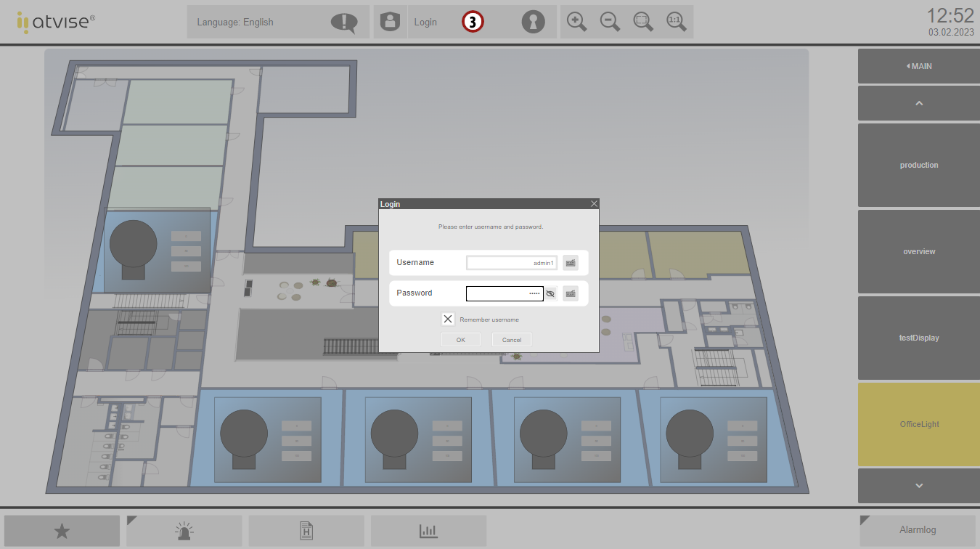
Task: Open the alarm siren icon panel
Action: pos(184,531)
